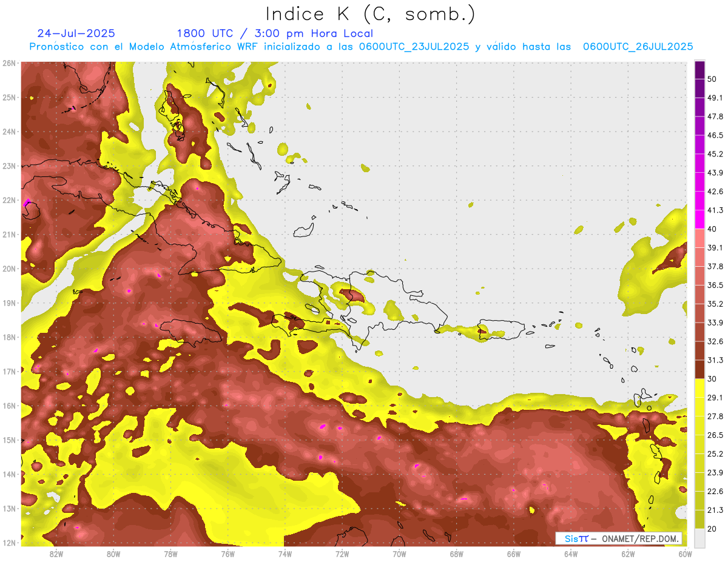Click the '12N' latitude label
The height and width of the screenshot is (562, 728).
[x=8, y=543]
